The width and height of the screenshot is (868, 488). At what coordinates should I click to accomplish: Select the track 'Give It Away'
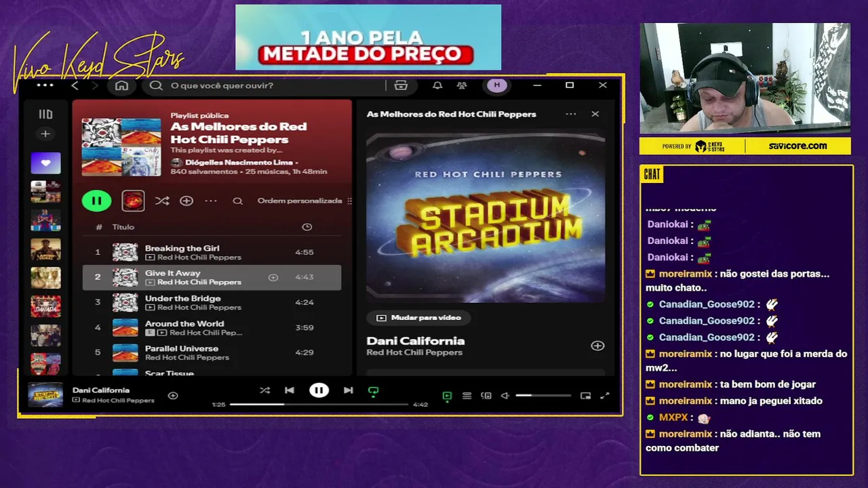tap(212, 277)
